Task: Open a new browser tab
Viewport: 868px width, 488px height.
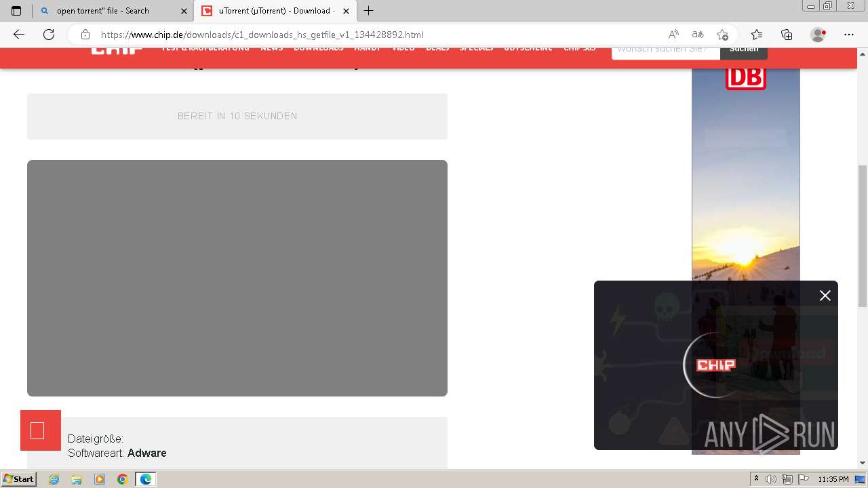Action: pyautogui.click(x=369, y=11)
